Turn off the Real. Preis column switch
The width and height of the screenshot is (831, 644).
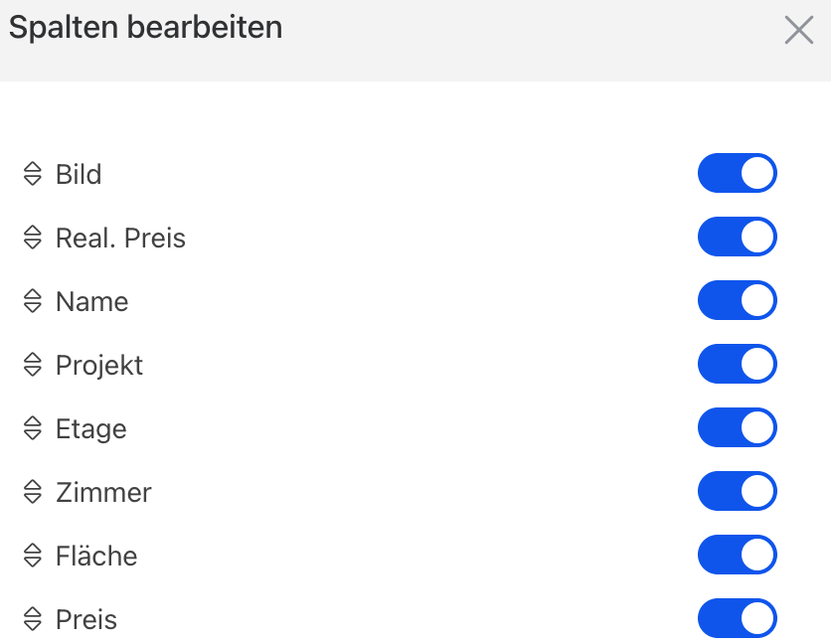click(737, 237)
